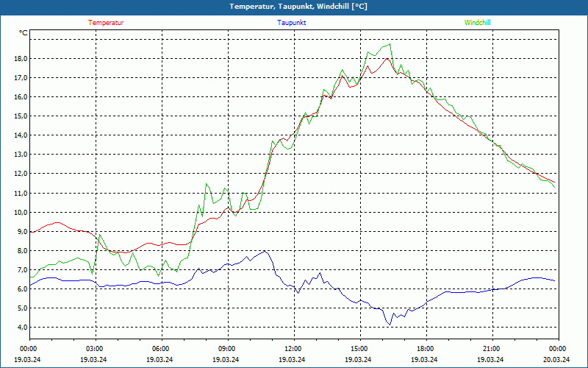
Task: Click the 12:00 time axis label
Action: (293, 349)
